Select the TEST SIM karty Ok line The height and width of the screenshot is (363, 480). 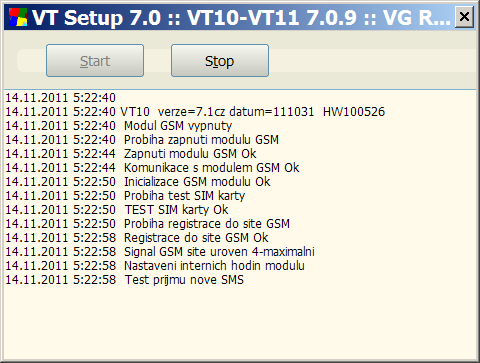pyautogui.click(x=117, y=210)
